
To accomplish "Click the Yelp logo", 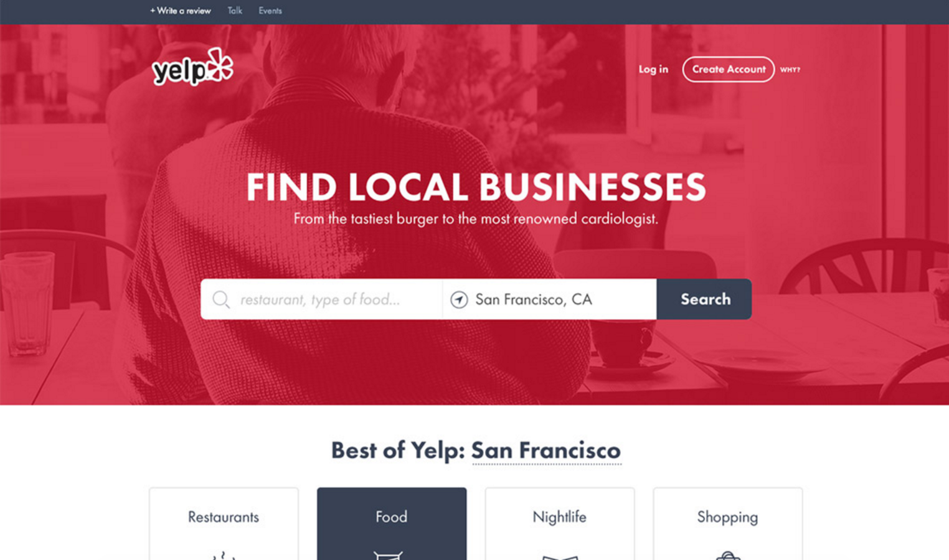I will (192, 67).
